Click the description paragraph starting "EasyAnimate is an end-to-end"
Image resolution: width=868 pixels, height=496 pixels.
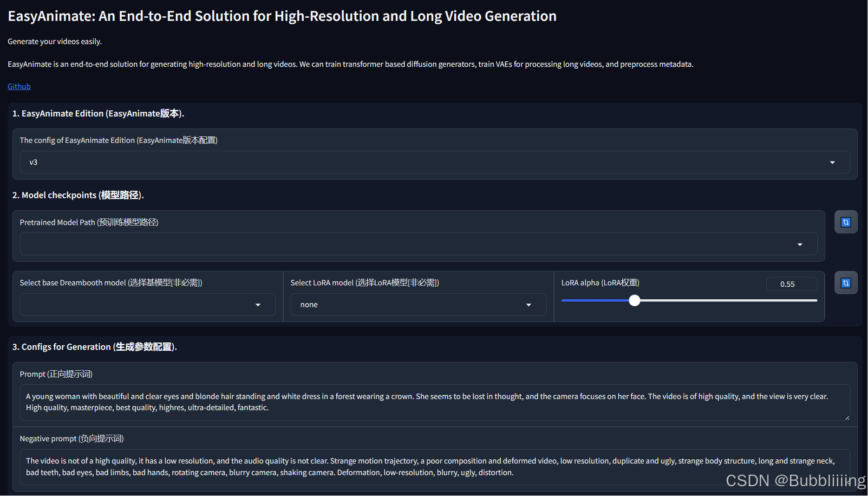click(351, 64)
